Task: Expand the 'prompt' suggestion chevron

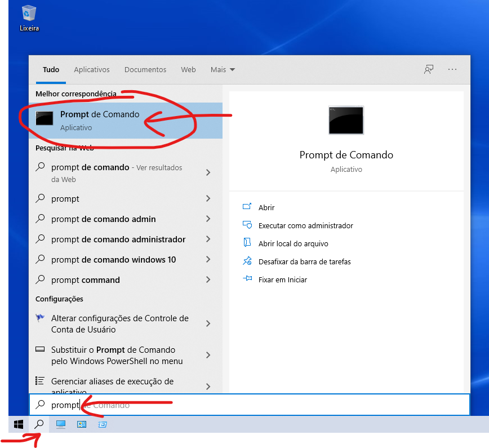Action: [208, 198]
